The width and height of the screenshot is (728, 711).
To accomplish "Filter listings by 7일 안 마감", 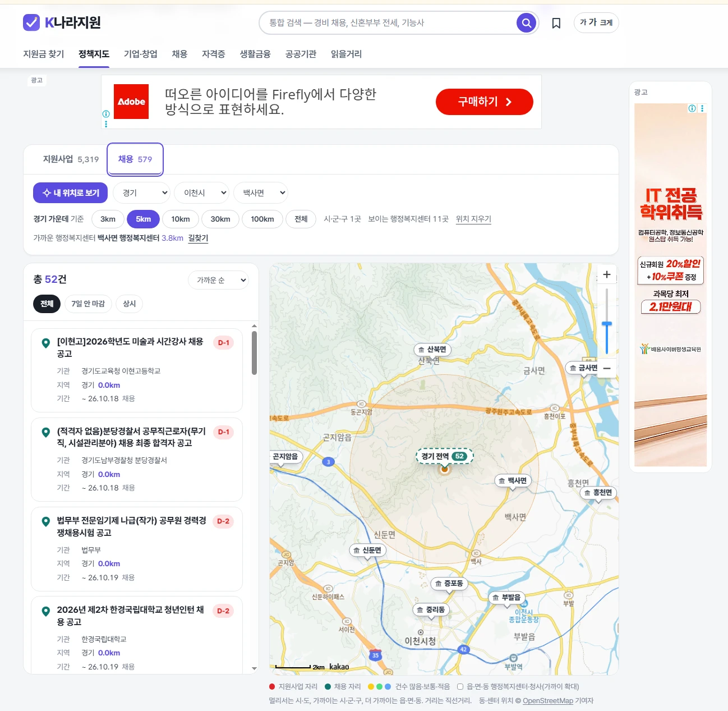I will (88, 304).
